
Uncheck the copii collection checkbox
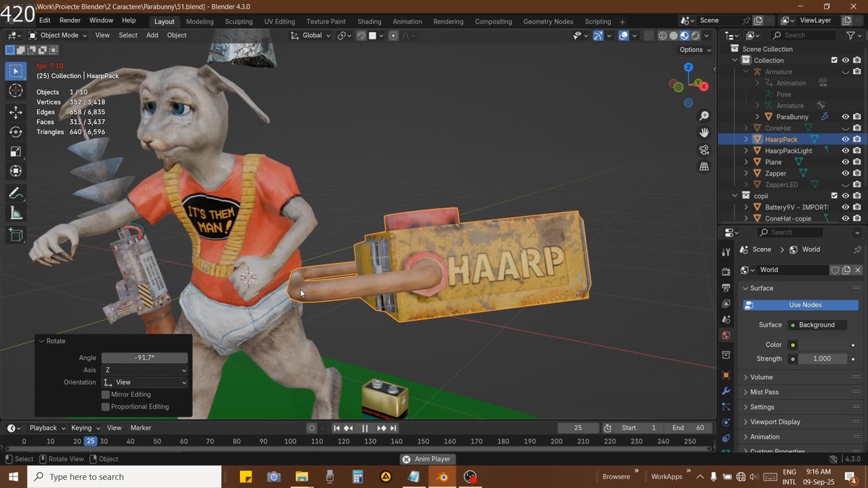coord(834,196)
